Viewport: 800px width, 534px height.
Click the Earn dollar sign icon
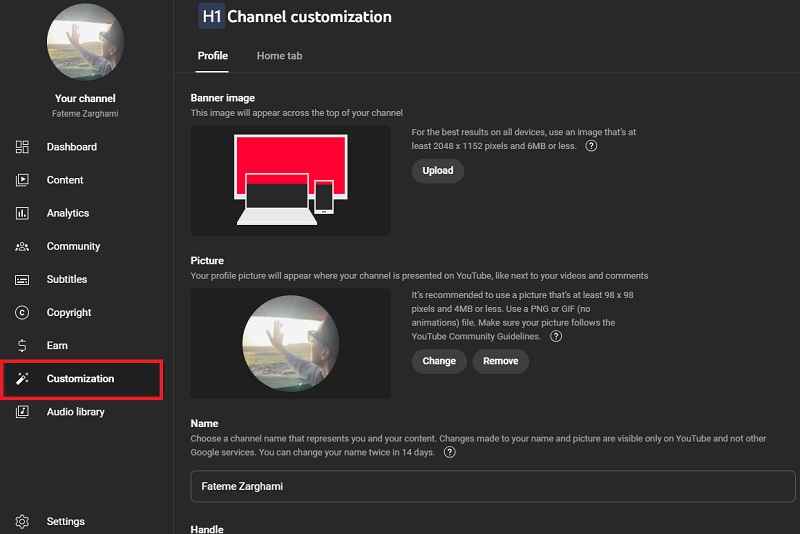(22, 345)
